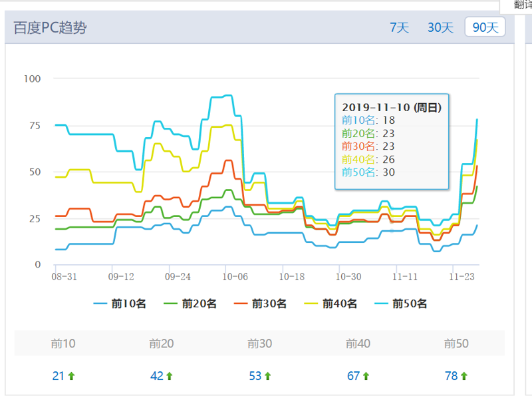The image size is (532, 398).
Task: Click the 前40 column header
Action: [358, 343]
